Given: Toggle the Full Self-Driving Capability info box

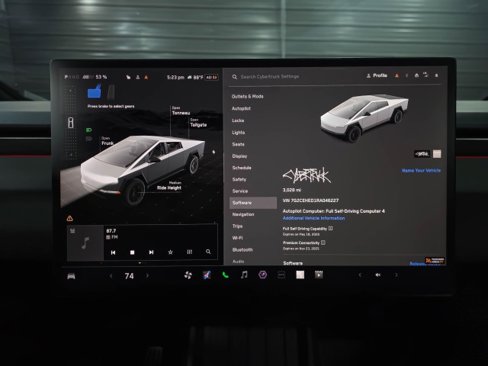Looking at the screenshot, I should [331, 228].
